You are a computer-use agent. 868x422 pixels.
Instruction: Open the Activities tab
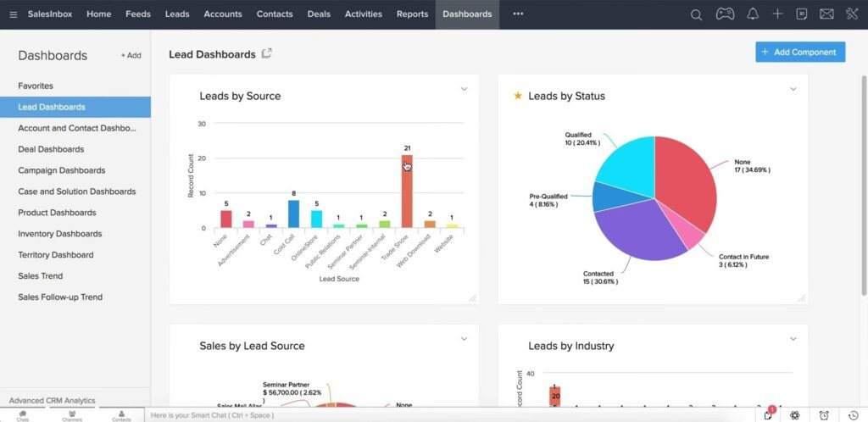pos(363,14)
